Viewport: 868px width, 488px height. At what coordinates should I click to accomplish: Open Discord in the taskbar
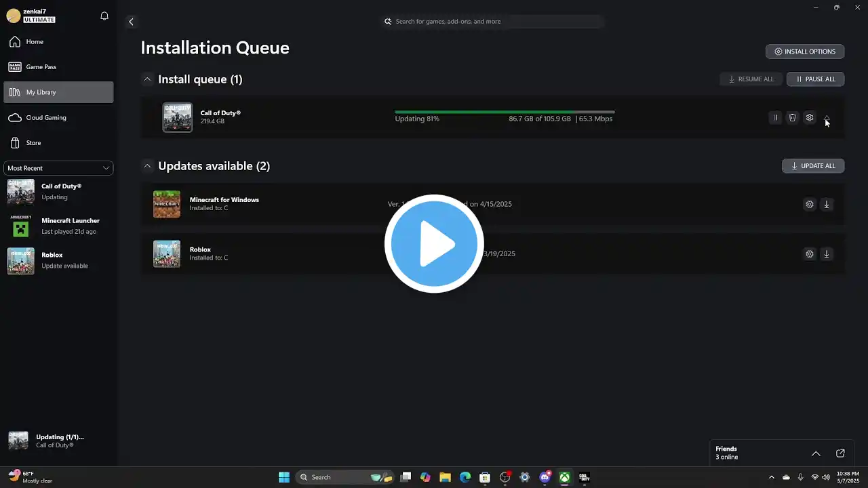pos(545,477)
